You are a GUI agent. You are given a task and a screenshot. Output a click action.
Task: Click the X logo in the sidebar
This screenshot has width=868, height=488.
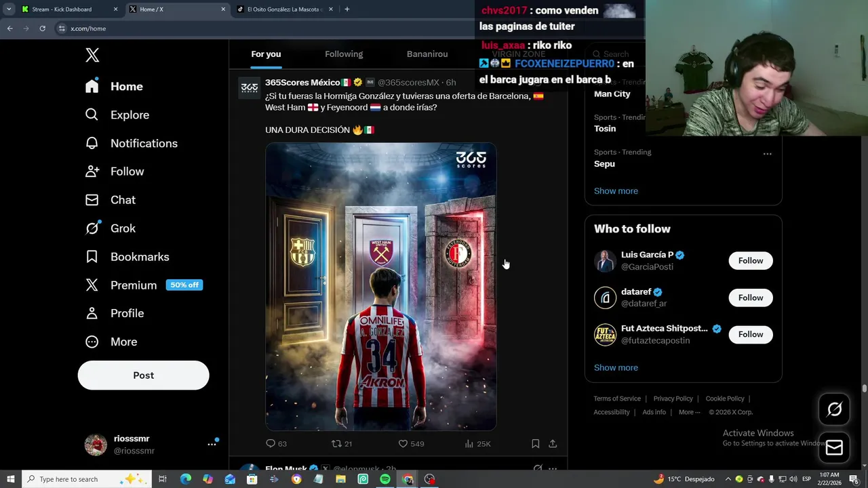92,55
